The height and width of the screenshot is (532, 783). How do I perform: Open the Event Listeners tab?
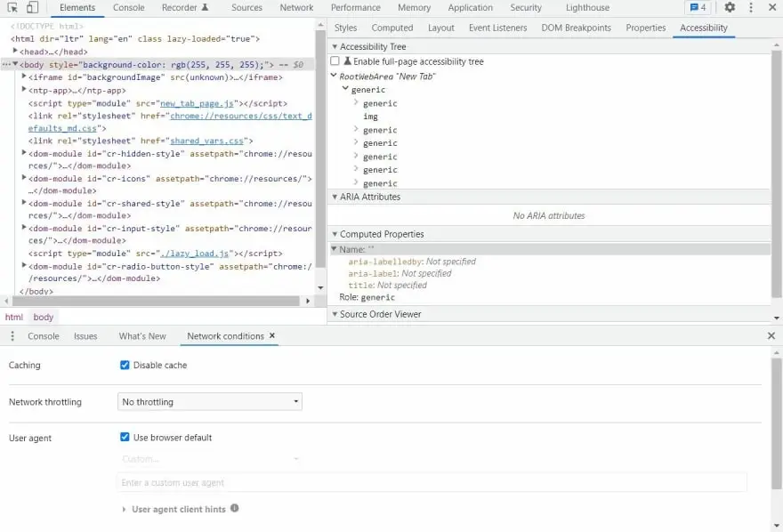[x=498, y=28]
